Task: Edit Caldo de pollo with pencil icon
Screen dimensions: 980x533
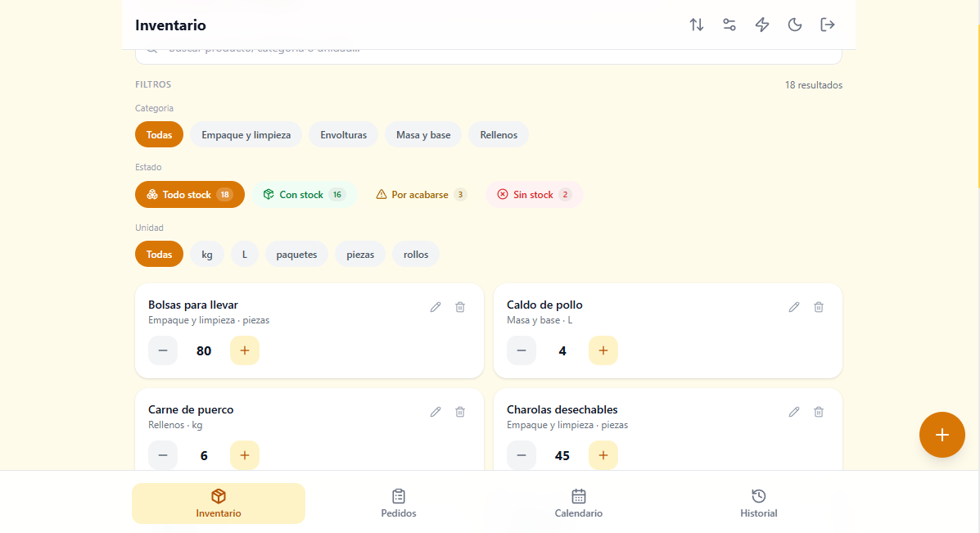Action: pos(794,307)
